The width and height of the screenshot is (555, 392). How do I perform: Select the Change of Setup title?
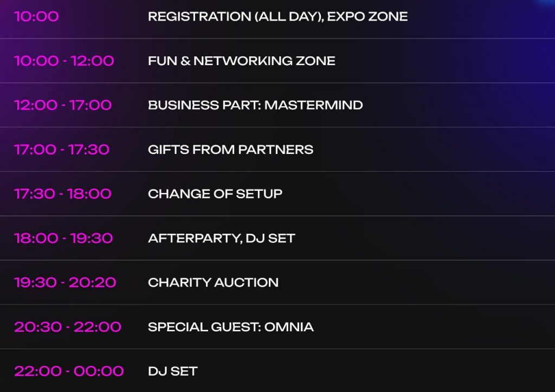coord(215,194)
